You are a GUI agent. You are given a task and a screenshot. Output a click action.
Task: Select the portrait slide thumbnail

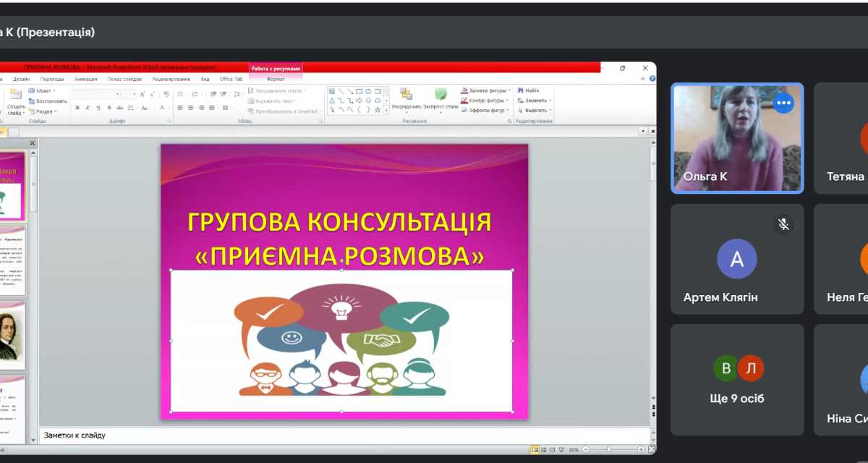point(12,334)
